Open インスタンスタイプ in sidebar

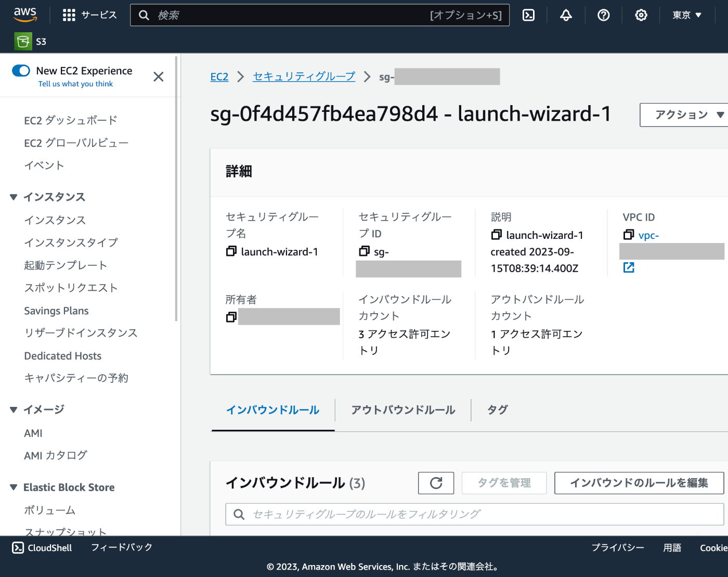click(x=71, y=242)
